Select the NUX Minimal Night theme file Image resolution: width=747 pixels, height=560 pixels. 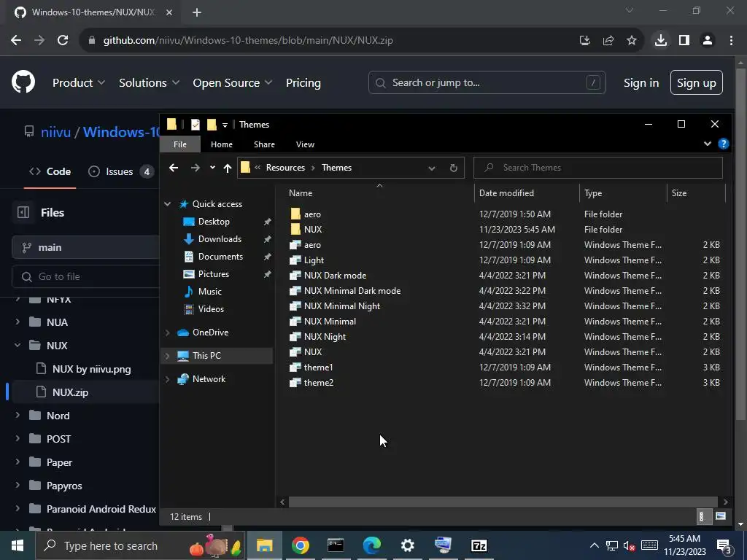[x=342, y=306]
